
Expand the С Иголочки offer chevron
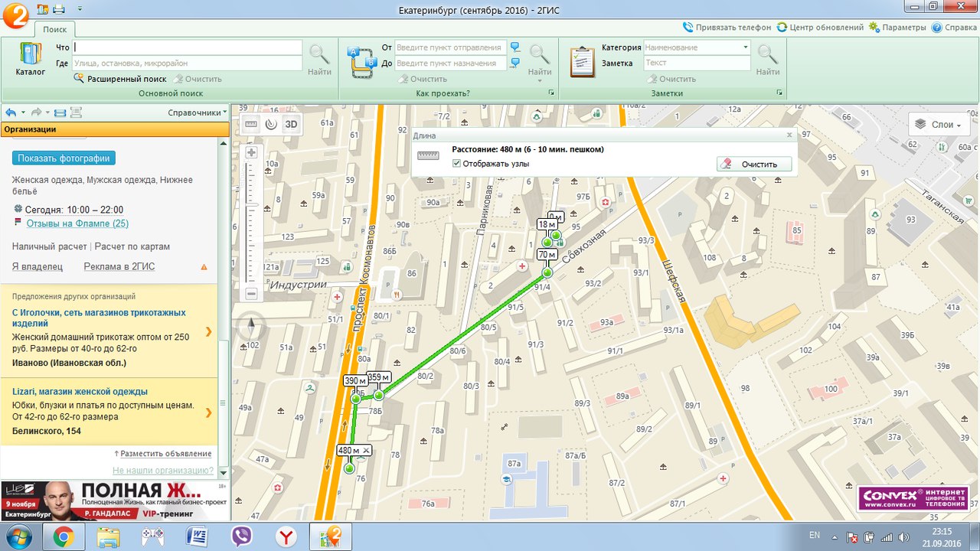tap(208, 332)
